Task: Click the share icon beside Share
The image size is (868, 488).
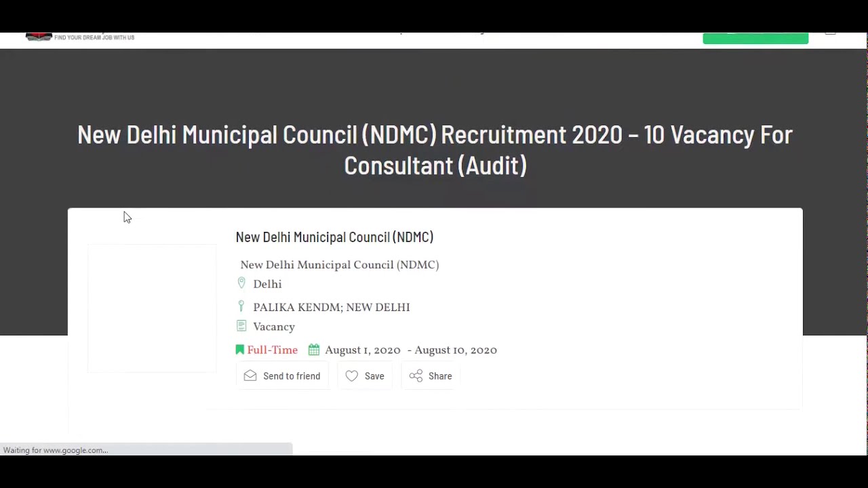Action: click(x=416, y=375)
